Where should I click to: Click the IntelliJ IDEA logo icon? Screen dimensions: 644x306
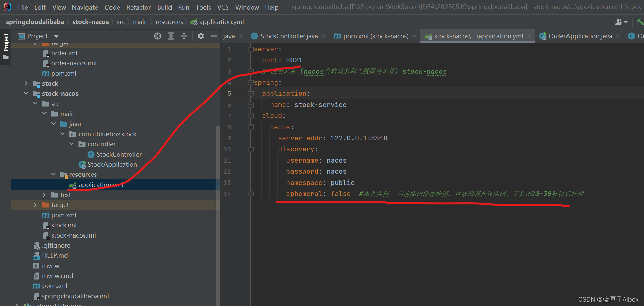(7, 7)
